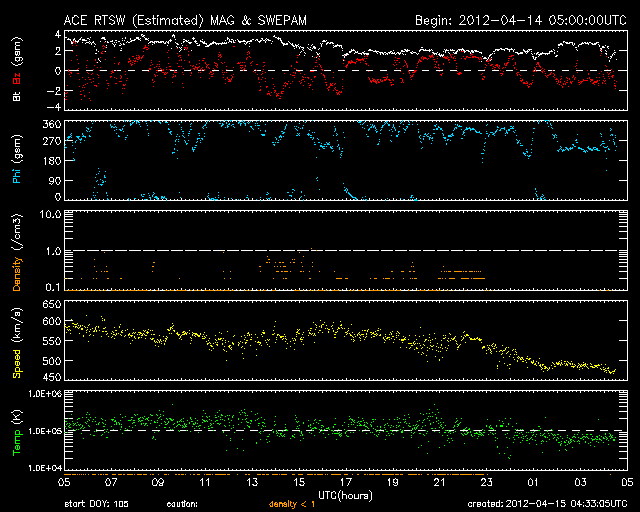
Task: Click the UTC(hours) x-axis label
Action: click(x=345, y=494)
